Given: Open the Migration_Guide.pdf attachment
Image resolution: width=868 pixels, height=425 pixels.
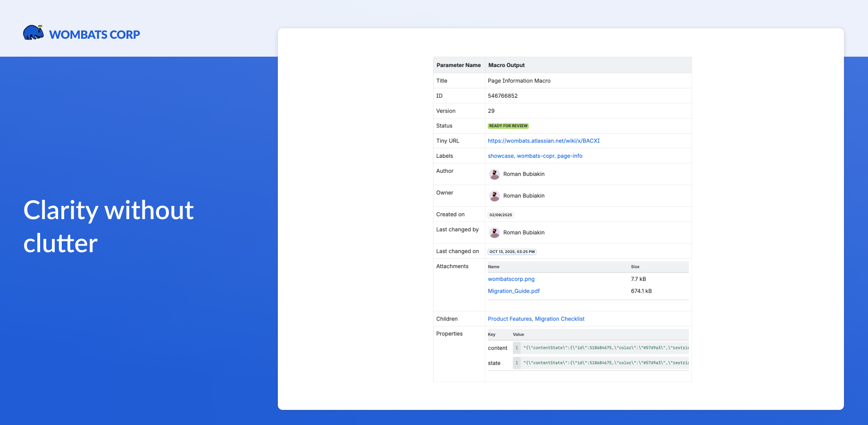Looking at the screenshot, I should point(513,291).
